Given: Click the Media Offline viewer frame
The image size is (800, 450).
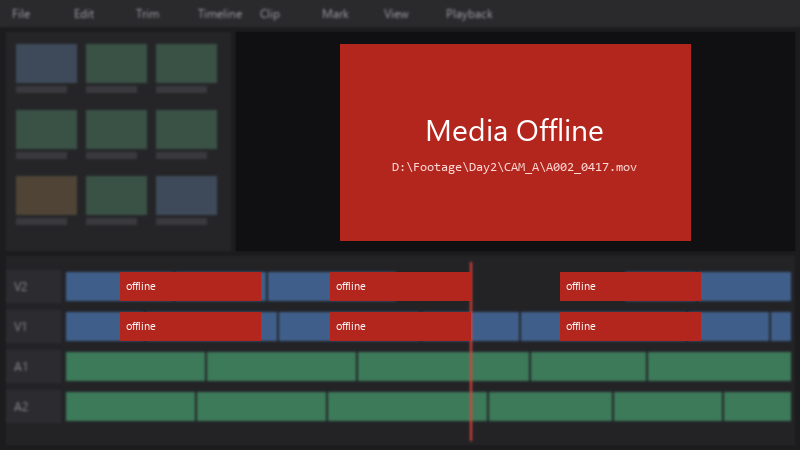Looking at the screenshot, I should click(515, 142).
